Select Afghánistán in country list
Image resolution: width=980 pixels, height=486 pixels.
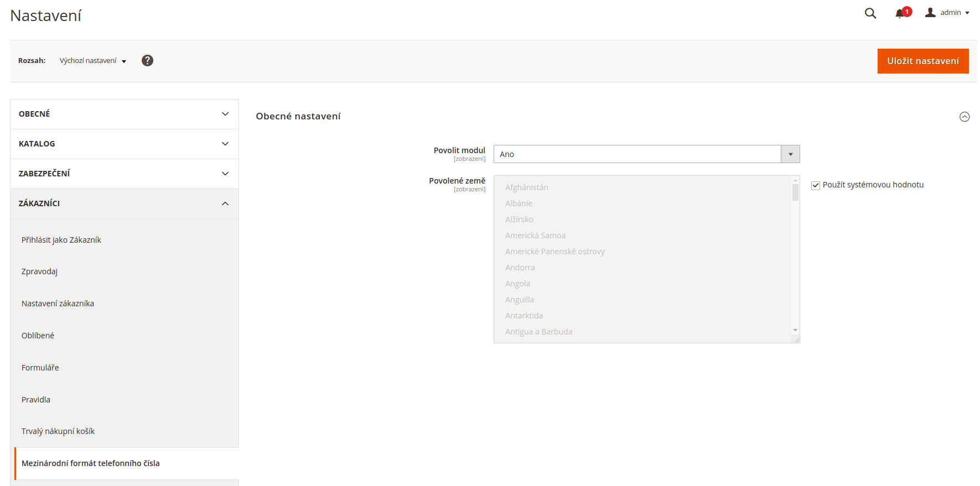(x=642, y=187)
